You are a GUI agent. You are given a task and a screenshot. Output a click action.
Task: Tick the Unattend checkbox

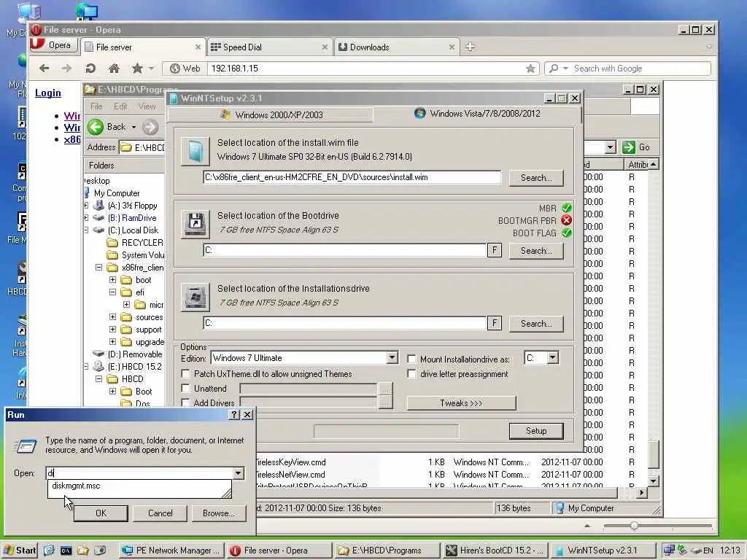[186, 388]
